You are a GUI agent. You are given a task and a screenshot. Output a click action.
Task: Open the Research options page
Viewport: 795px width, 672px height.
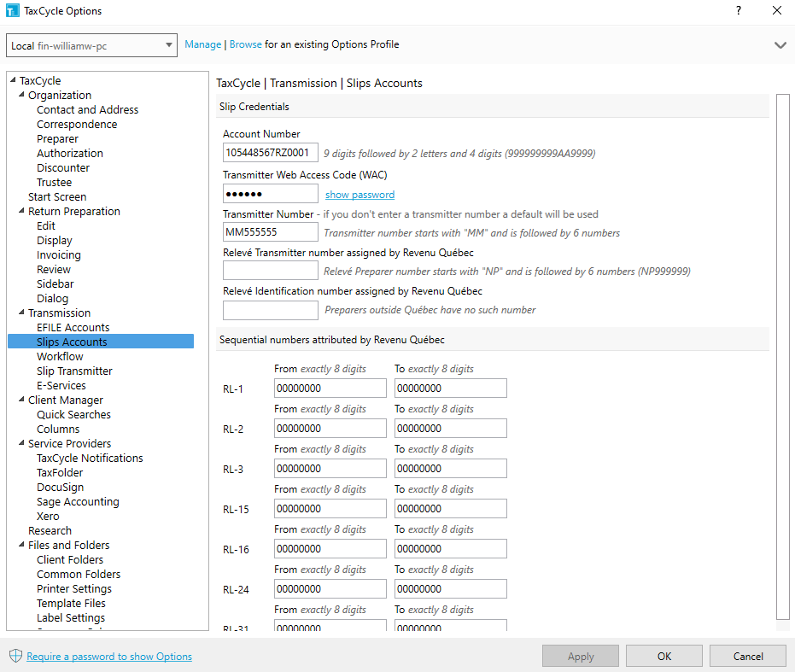tap(50, 531)
